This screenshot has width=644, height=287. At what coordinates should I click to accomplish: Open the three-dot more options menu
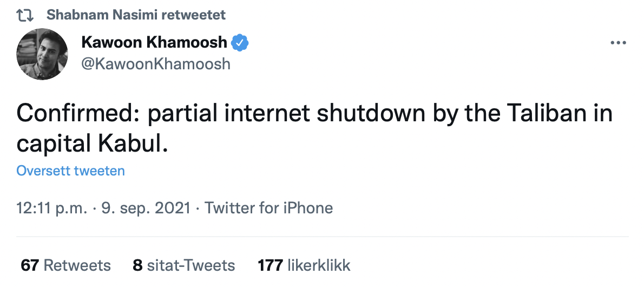(x=618, y=42)
